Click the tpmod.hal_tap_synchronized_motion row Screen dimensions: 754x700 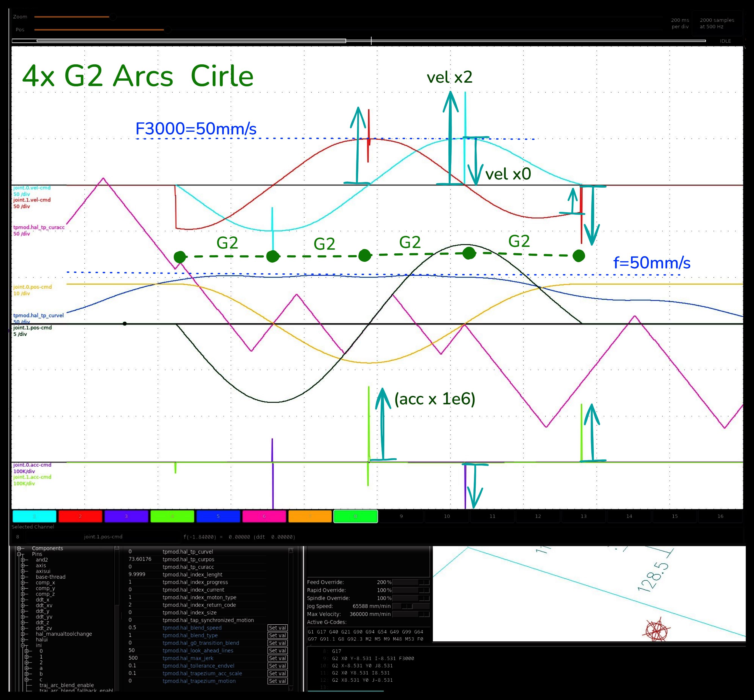tap(197, 620)
